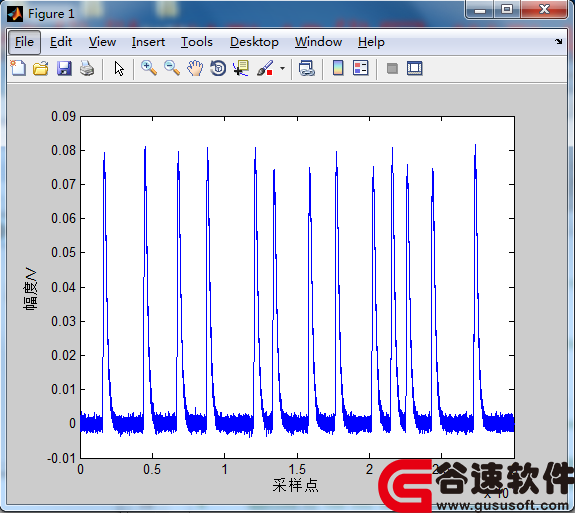This screenshot has height=513, width=575.
Task: Click the x-axis tick label 1
Action: point(224,470)
